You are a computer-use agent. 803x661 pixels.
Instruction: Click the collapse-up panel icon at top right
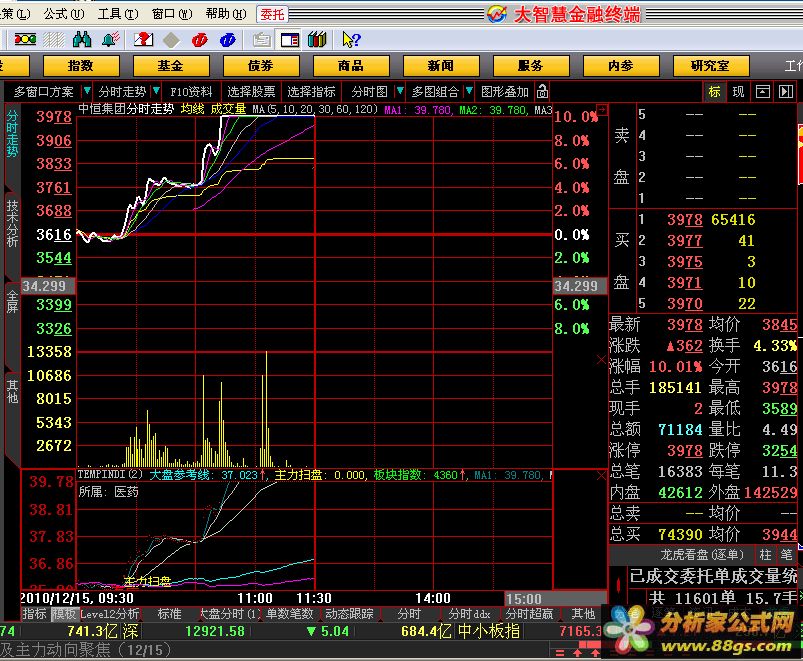point(763,92)
